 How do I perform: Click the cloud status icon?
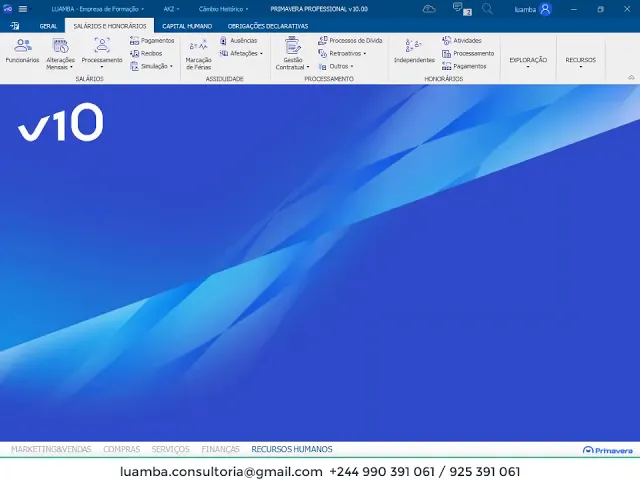[x=429, y=9]
